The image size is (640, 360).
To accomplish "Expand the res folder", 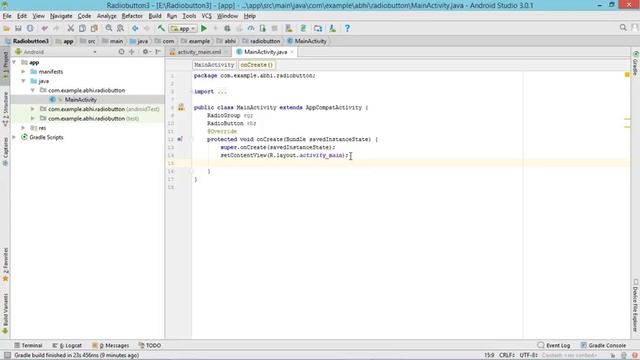I will (x=24, y=128).
